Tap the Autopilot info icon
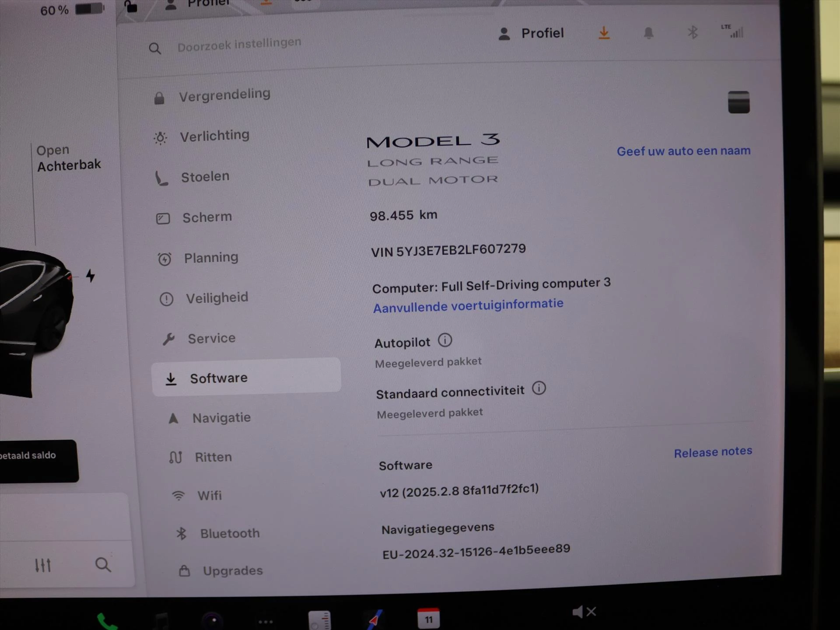Viewport: 840px width, 630px height. [x=445, y=340]
